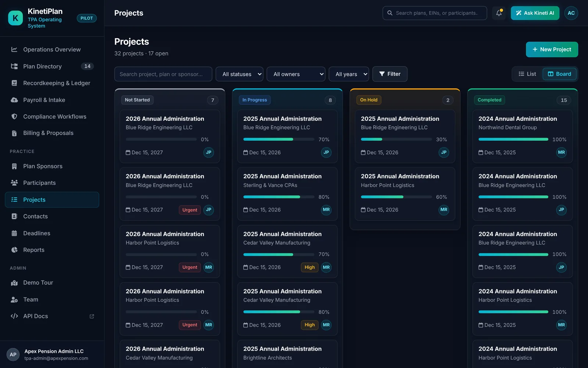Click the Recordkeeping & Ledger book icon
Screen dimensions: 588x368
click(14, 83)
